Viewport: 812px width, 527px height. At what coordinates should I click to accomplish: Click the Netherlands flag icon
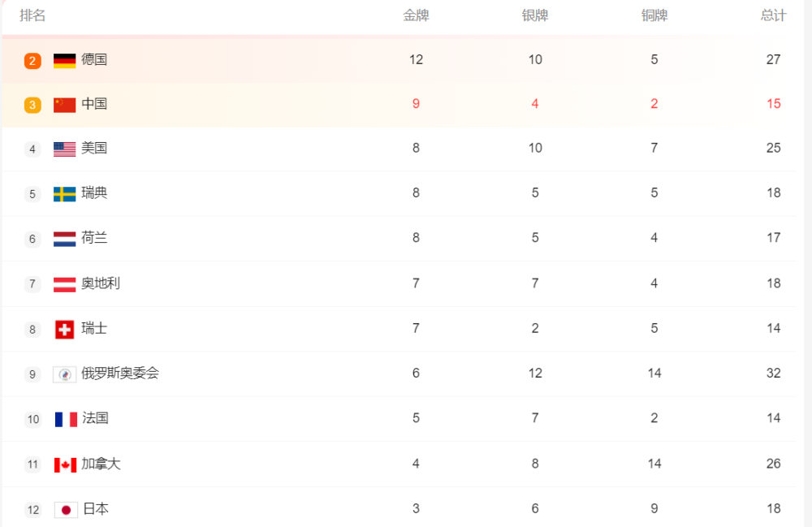coord(64,239)
